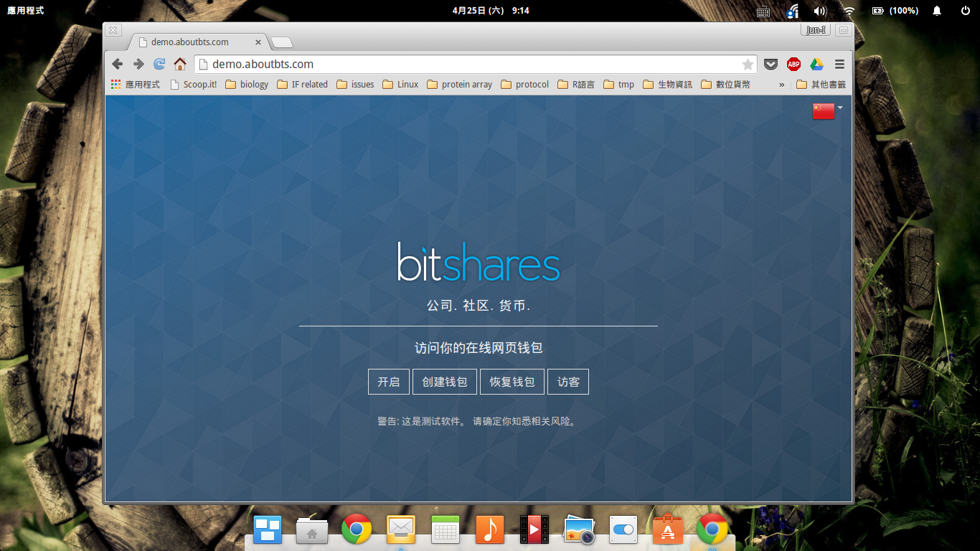The height and width of the screenshot is (551, 980).
Task: Click the battery 100% indicator
Action: click(x=895, y=11)
